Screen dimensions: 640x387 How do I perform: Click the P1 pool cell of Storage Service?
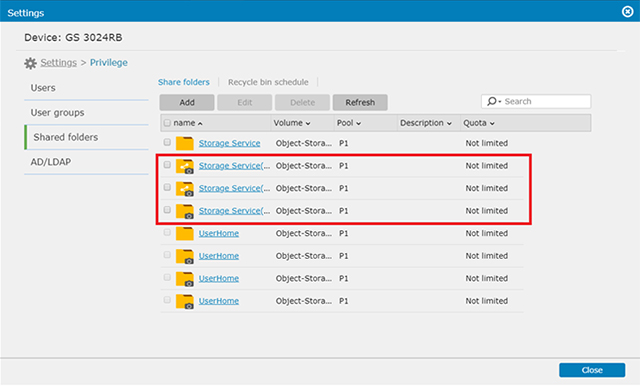tap(344, 143)
